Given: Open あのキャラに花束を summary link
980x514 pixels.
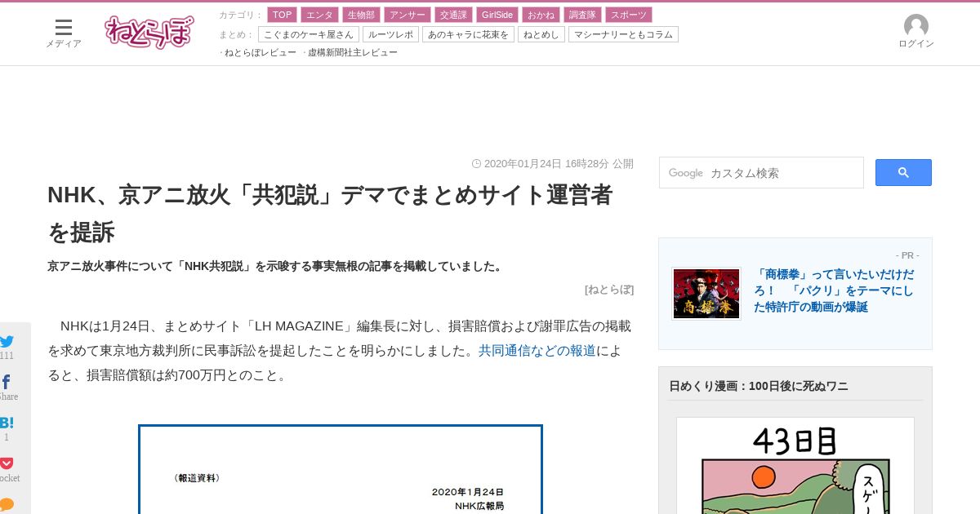Looking at the screenshot, I should point(468,34).
